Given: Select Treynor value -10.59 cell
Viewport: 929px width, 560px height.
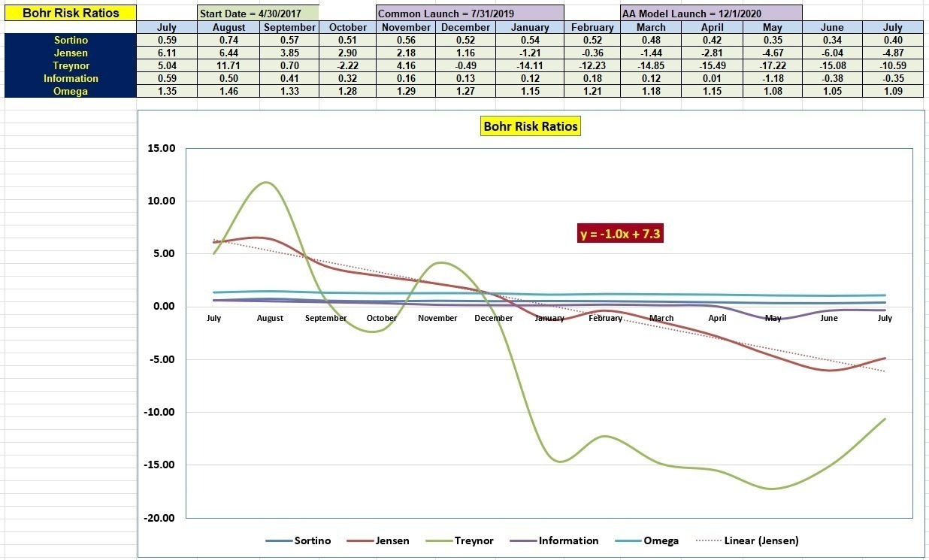Looking at the screenshot, I should pos(893,66).
